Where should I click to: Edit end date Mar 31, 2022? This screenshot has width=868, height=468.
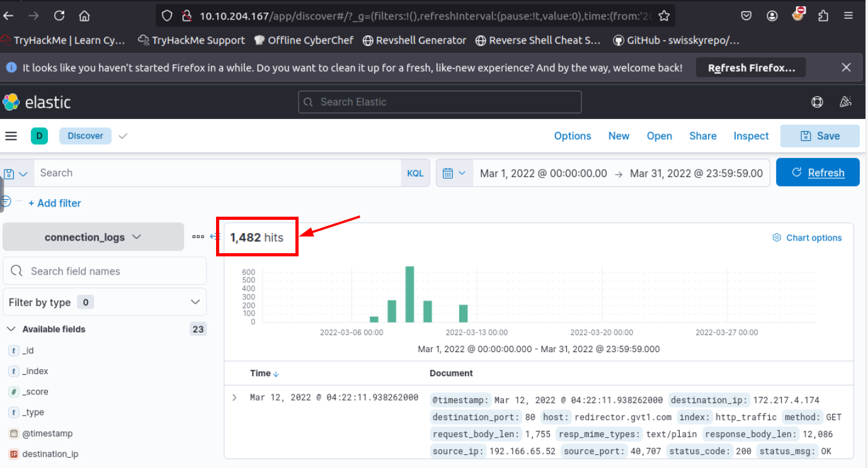tap(696, 173)
